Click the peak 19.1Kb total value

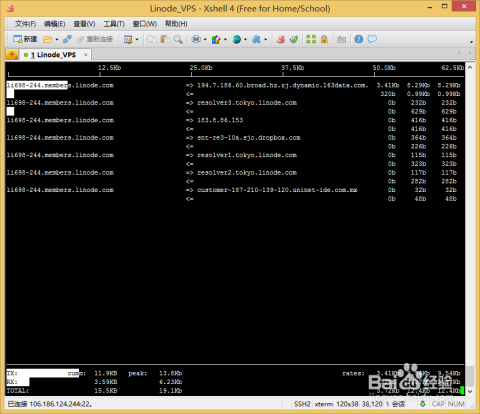click(x=170, y=391)
